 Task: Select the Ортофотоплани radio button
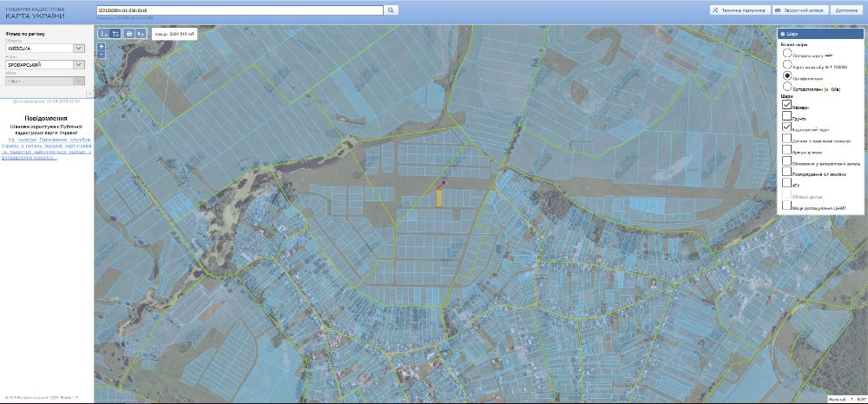coord(787,76)
